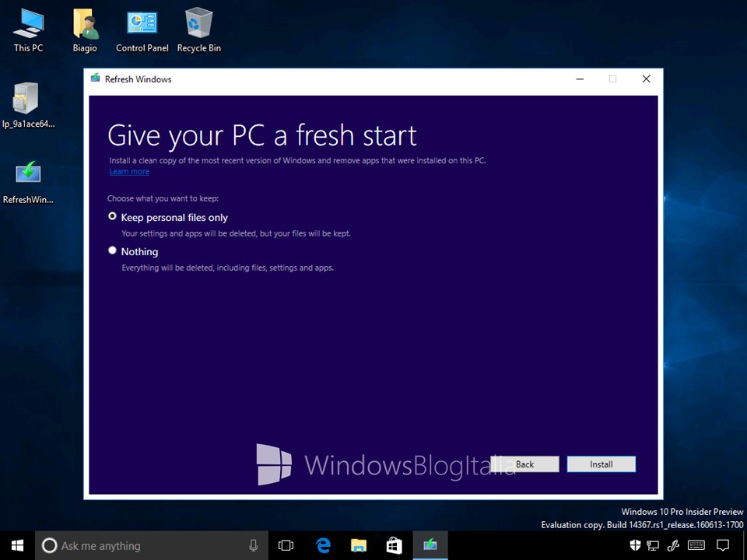Click the 'Evaluation copy. Build 14367' desktop text
Viewport: 747px width, 560px height.
tap(642, 525)
